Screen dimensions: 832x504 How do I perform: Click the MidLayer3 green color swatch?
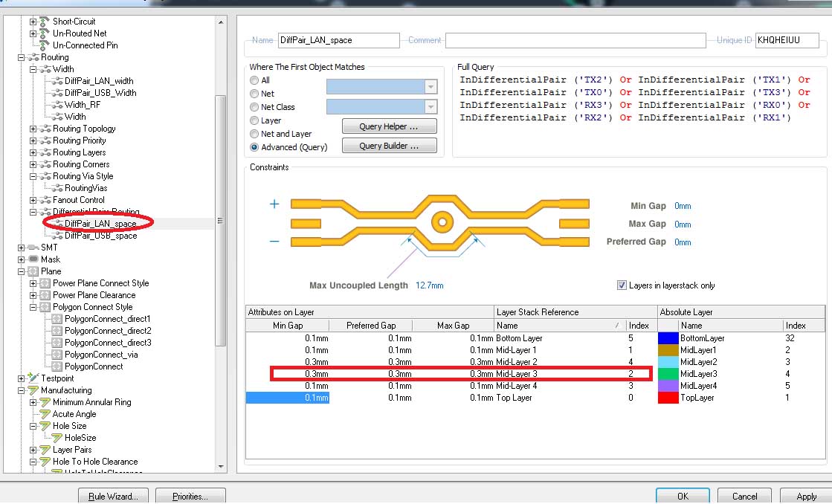click(x=668, y=374)
